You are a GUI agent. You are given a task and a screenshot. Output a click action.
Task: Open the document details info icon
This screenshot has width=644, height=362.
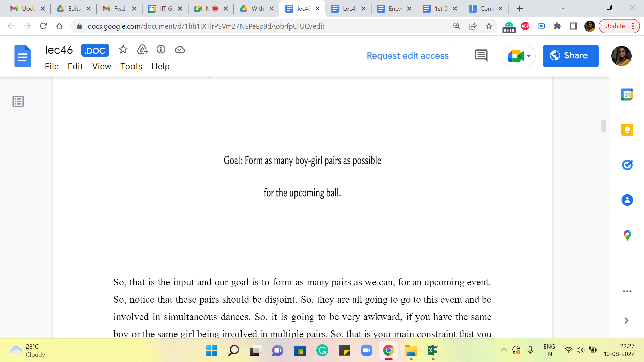point(161,50)
